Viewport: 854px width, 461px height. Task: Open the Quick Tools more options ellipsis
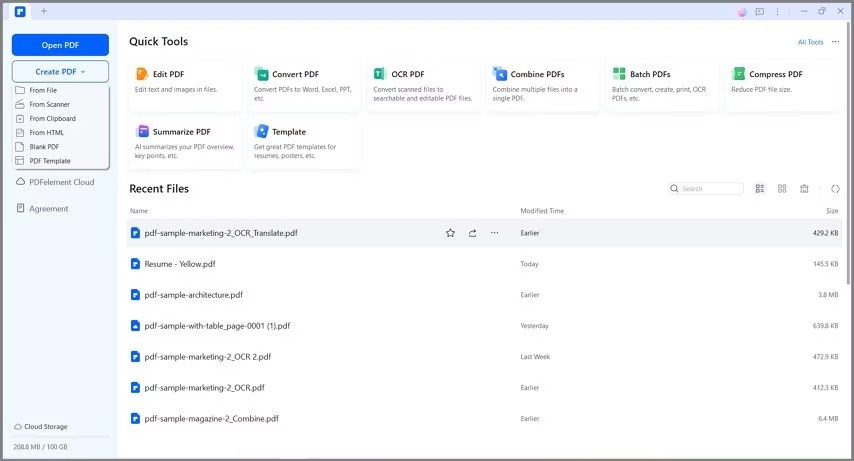[835, 42]
